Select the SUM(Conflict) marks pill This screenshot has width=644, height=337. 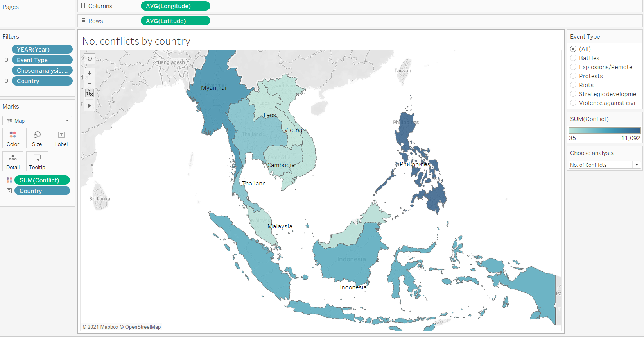click(x=42, y=180)
